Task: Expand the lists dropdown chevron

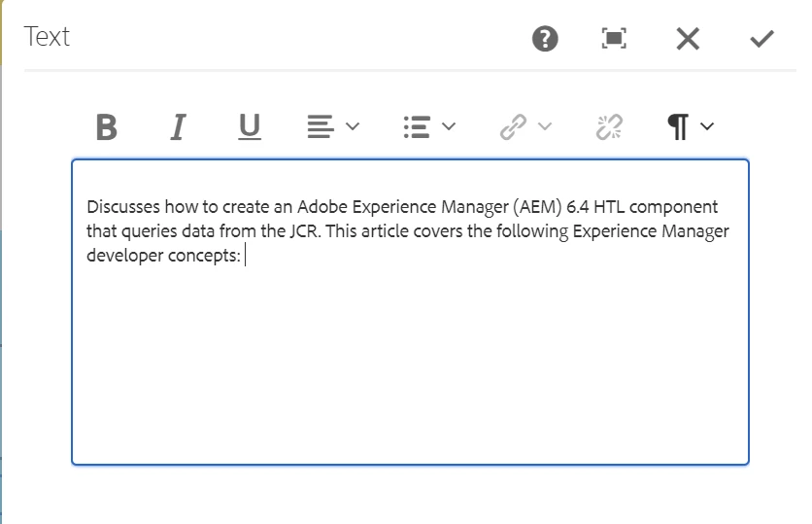Action: (449, 126)
